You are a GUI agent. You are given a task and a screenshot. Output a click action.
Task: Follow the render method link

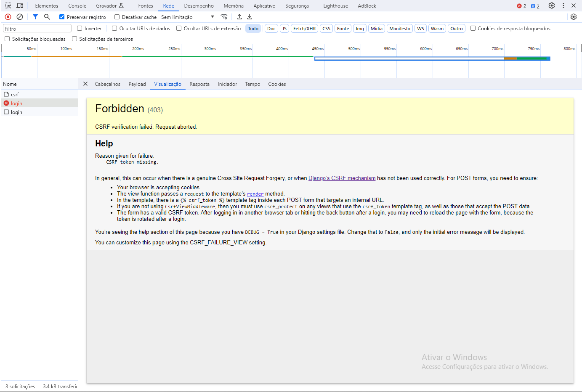[255, 194]
